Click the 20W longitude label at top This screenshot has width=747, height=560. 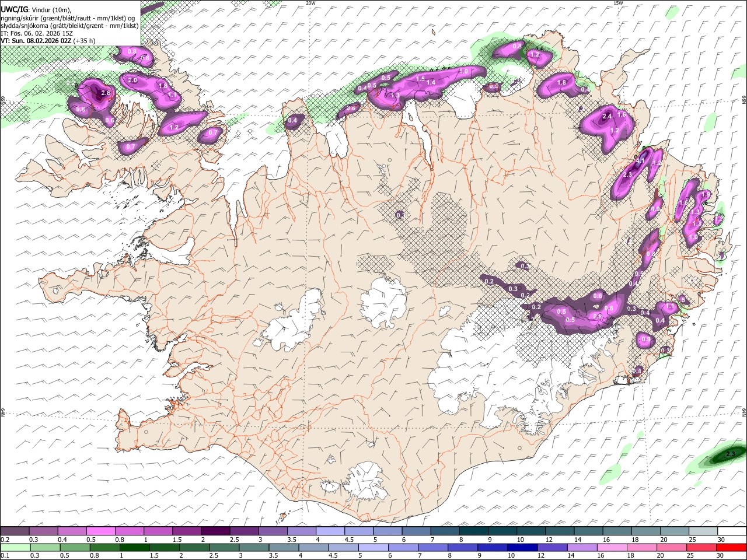310,3
